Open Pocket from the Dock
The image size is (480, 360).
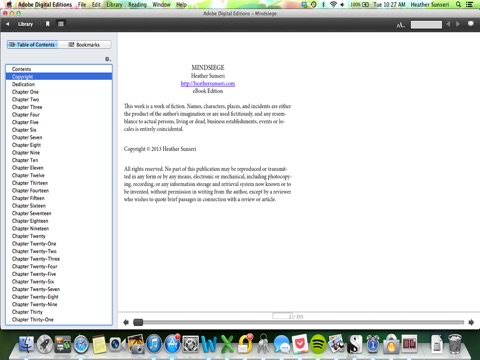point(300,344)
